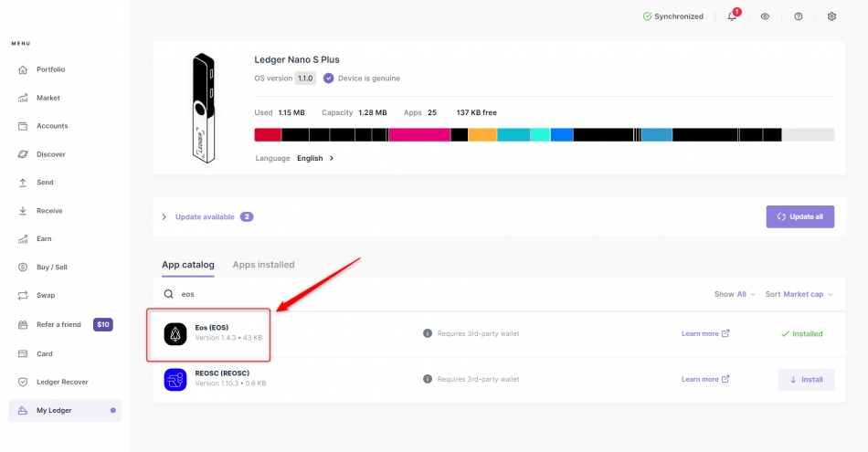Click the magenta segment in storage bar
This screenshot has height=452, width=868.
pyautogui.click(x=419, y=134)
